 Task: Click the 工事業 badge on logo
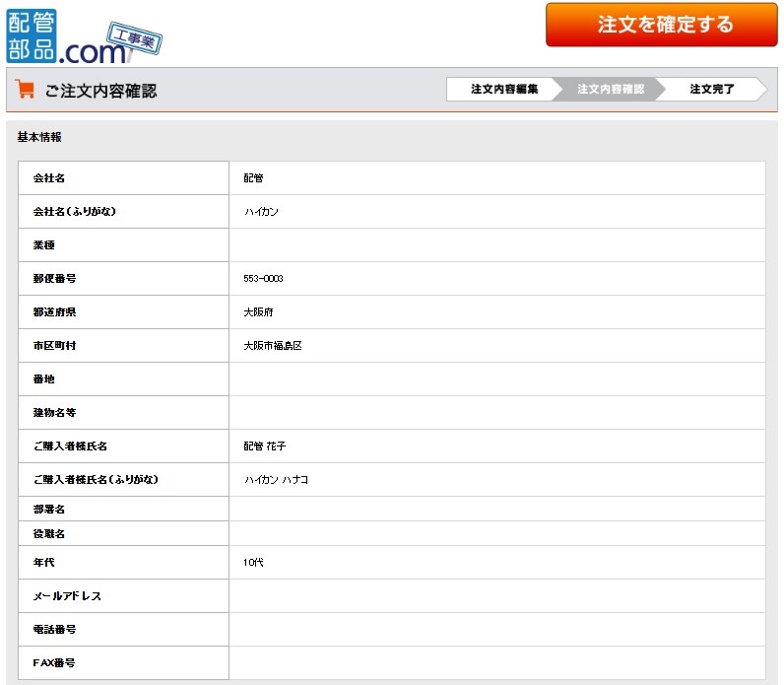pos(133,41)
